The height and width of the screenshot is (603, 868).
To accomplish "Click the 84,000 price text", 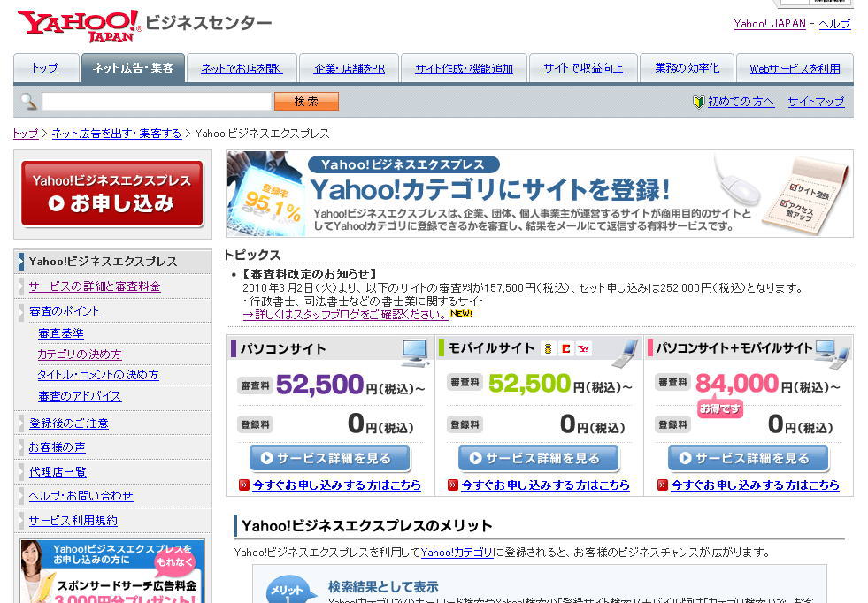I will 737,384.
